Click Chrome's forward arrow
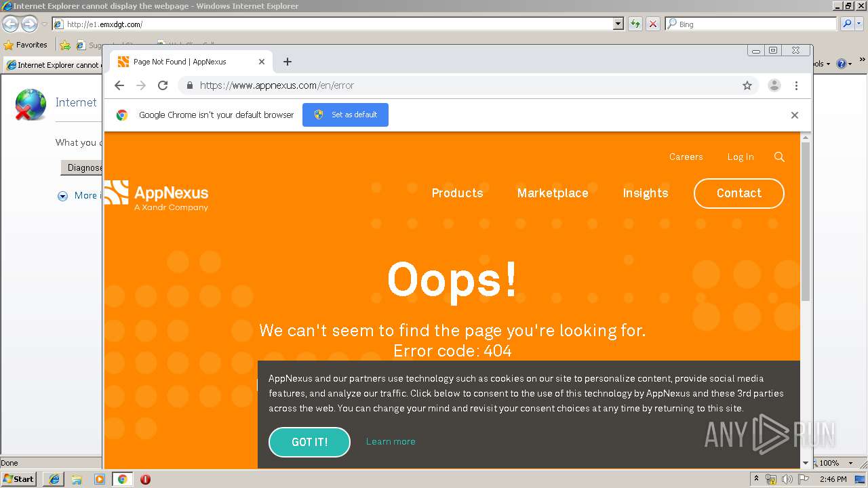 (141, 85)
